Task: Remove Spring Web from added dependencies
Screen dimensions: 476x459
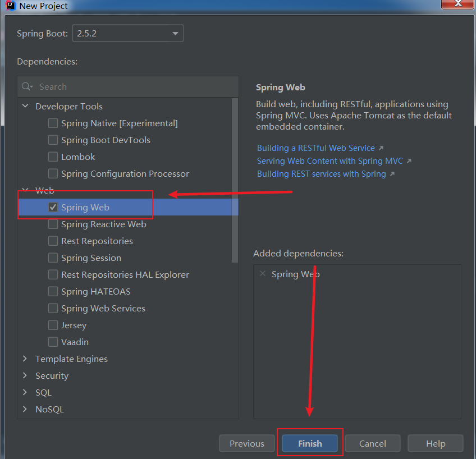Action: [x=263, y=274]
